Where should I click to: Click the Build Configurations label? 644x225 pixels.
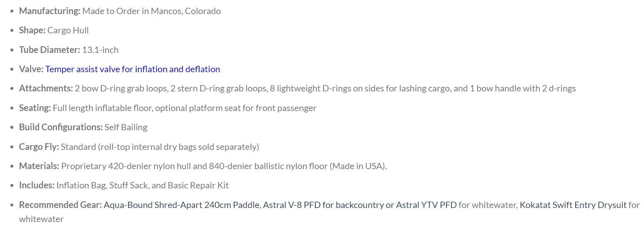pyautogui.click(x=61, y=127)
